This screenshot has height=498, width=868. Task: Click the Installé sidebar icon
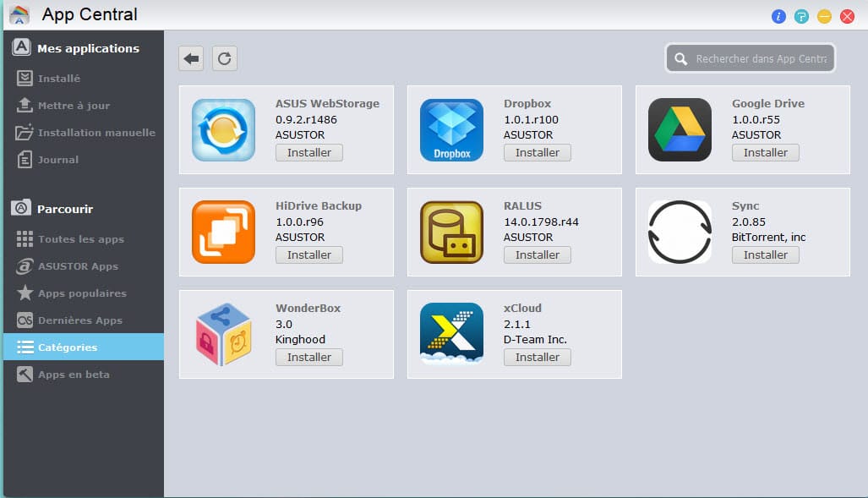click(x=25, y=78)
